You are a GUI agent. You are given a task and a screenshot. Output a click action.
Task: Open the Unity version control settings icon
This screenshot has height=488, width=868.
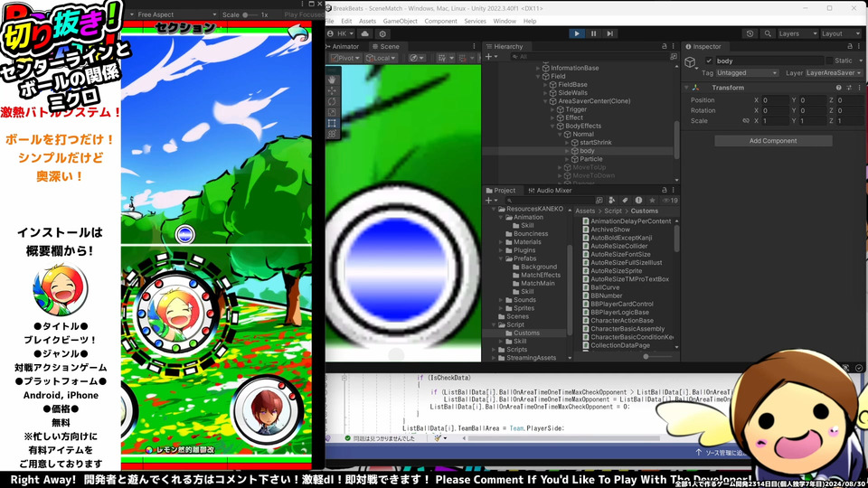tap(382, 33)
